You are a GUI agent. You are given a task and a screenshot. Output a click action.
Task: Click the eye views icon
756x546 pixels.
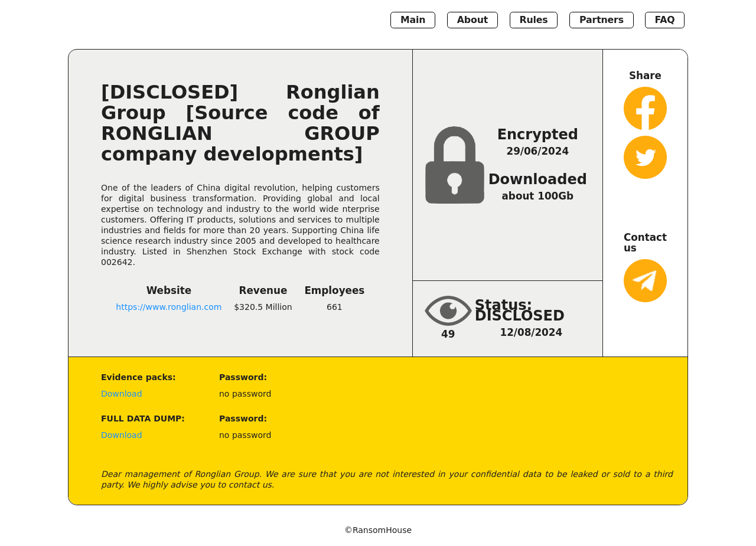pyautogui.click(x=448, y=310)
